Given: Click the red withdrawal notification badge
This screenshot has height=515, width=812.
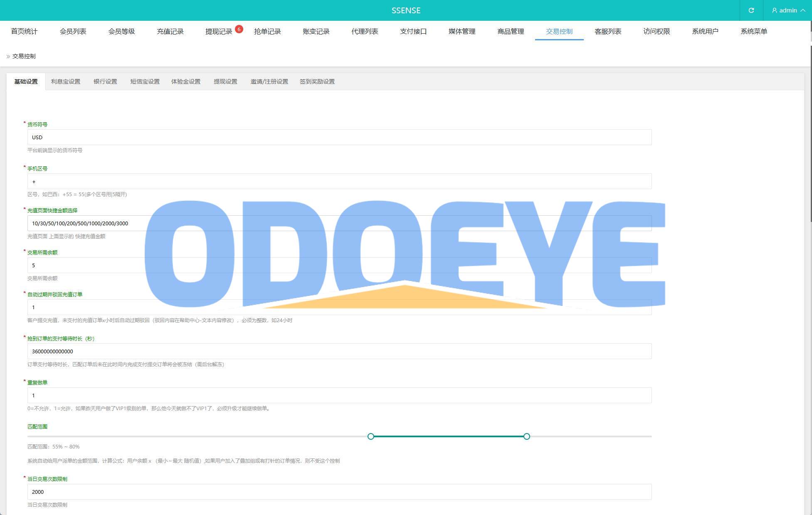Looking at the screenshot, I should tap(239, 29).
